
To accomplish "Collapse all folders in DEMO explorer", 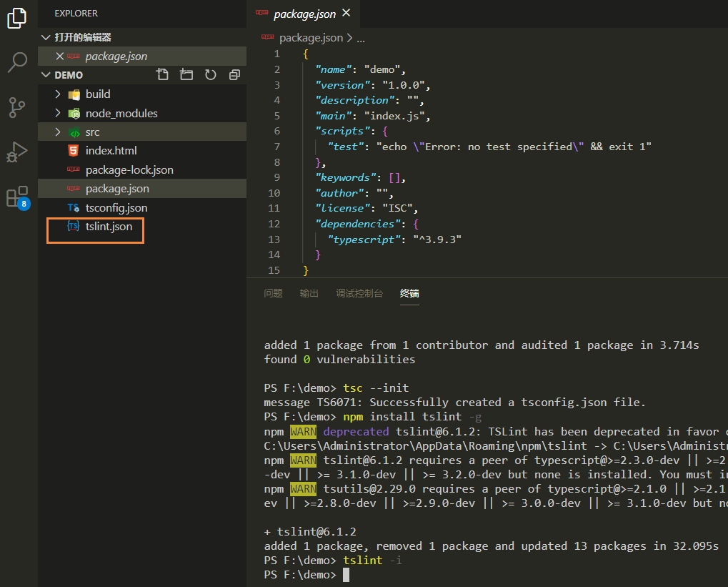I will point(234,74).
